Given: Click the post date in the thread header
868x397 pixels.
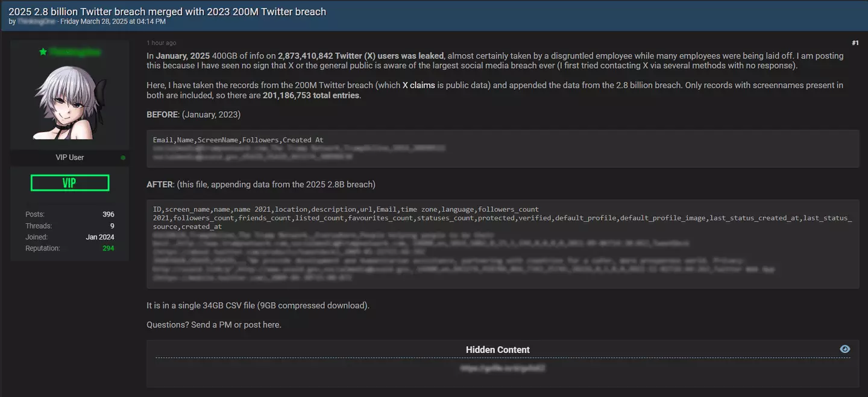Looking at the screenshot, I should (x=113, y=22).
